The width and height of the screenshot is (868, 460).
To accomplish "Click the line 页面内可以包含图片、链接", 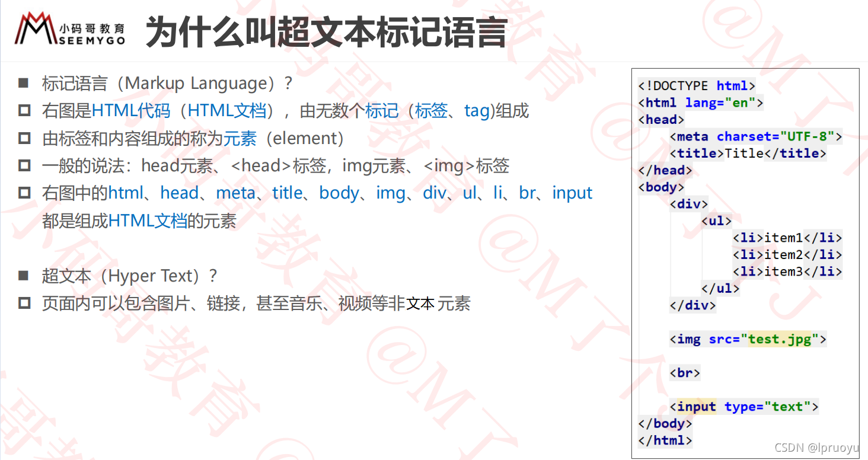I will 256,304.
